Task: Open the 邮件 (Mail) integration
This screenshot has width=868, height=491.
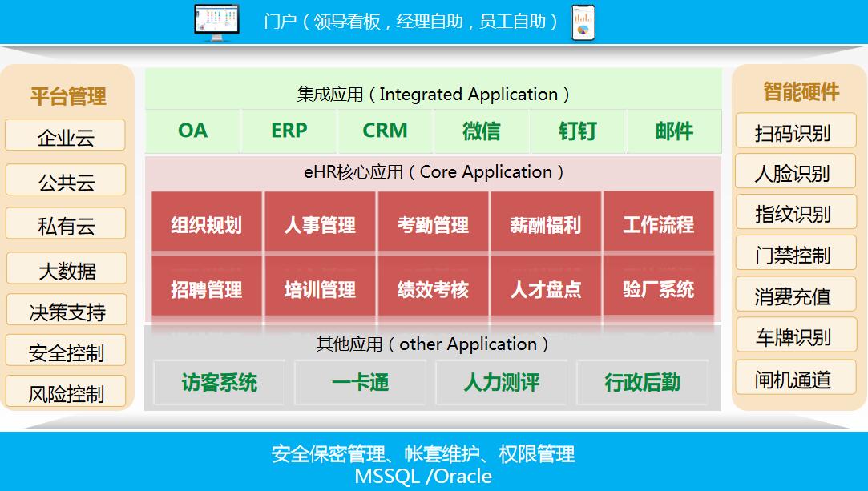Action: [674, 131]
